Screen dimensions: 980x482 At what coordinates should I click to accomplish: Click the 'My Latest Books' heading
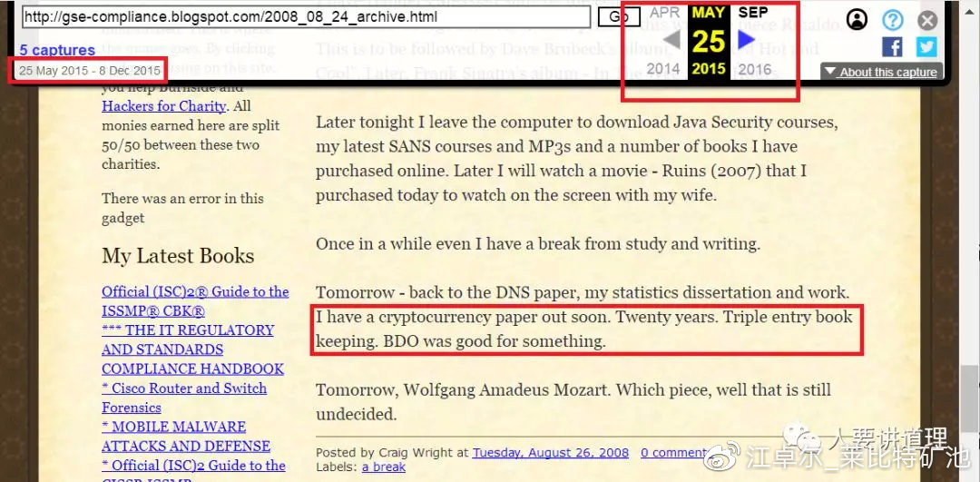tap(178, 256)
